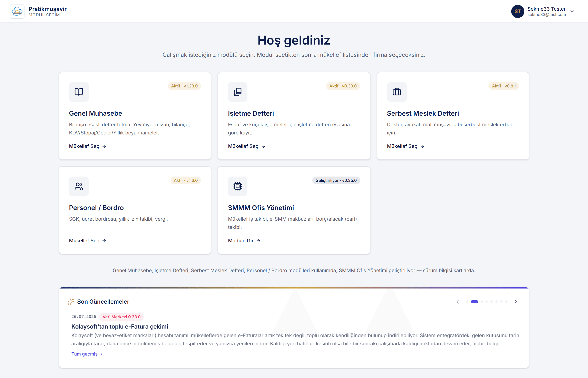Click the Kolaysoft'tan toplu e-Fatura çekimi headline
Image resolution: width=588 pixels, height=378 pixels.
[120, 327]
